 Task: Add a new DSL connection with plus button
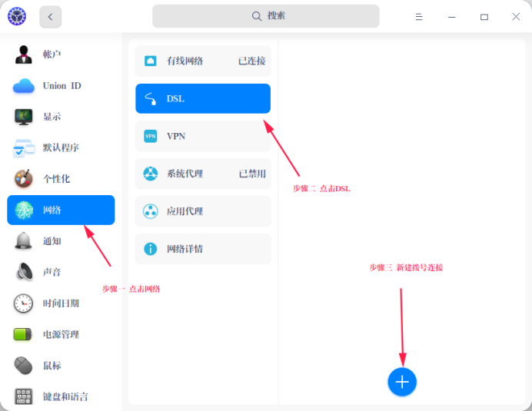[402, 382]
